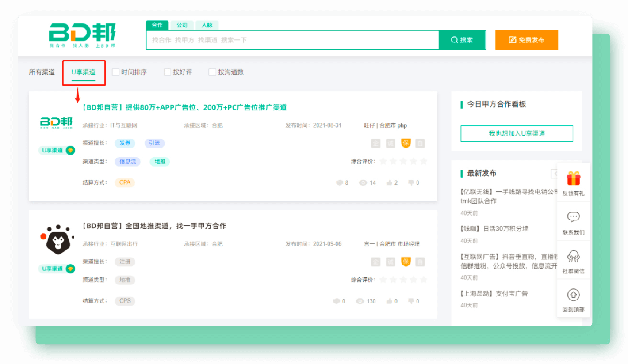The height and width of the screenshot is (364, 628).
Task: Click the 反馈有礼 gift icon
Action: pyautogui.click(x=574, y=178)
